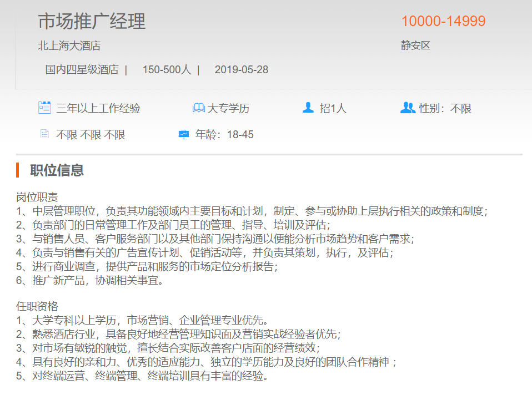Click the orange bar beside 职位信息
The image size is (532, 400).
18,170
